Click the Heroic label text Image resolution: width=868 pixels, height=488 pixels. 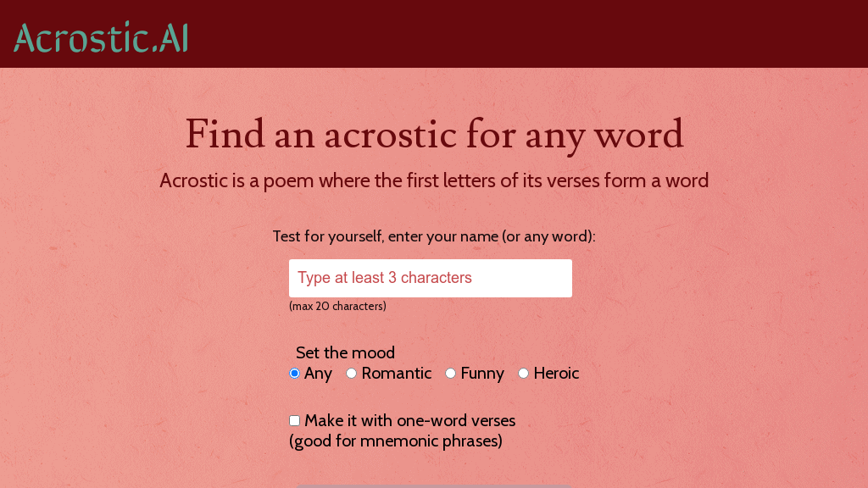click(556, 373)
